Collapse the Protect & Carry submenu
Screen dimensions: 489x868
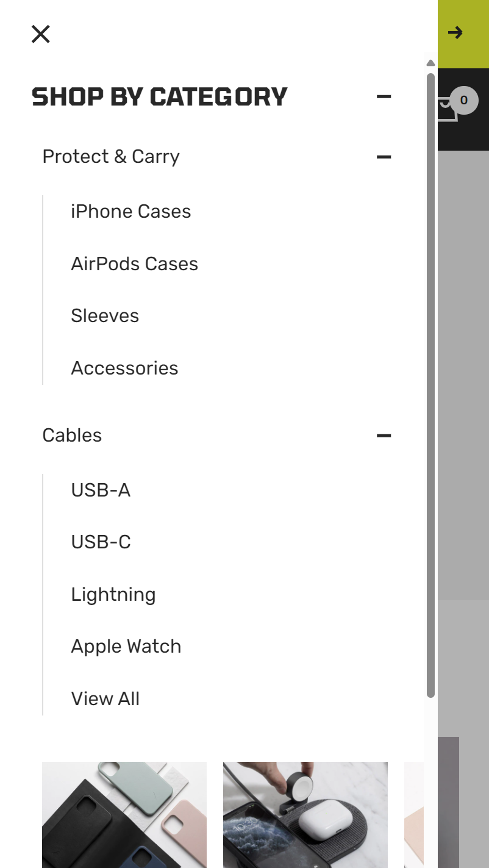(384, 157)
